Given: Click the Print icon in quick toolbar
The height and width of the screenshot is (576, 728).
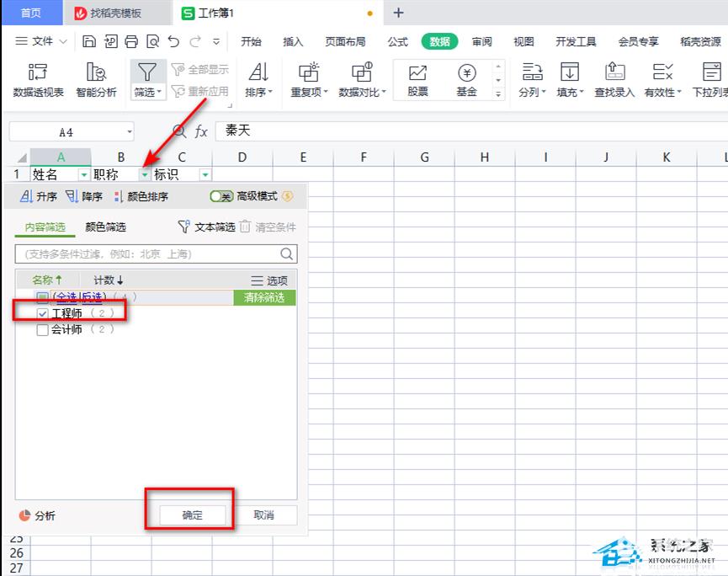Looking at the screenshot, I should tap(131, 41).
